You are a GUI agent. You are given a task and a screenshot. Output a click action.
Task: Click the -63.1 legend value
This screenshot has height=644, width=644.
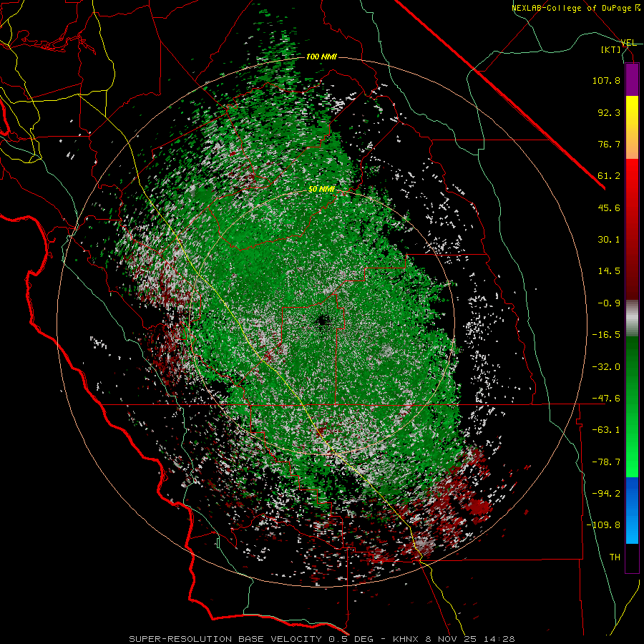point(606,430)
